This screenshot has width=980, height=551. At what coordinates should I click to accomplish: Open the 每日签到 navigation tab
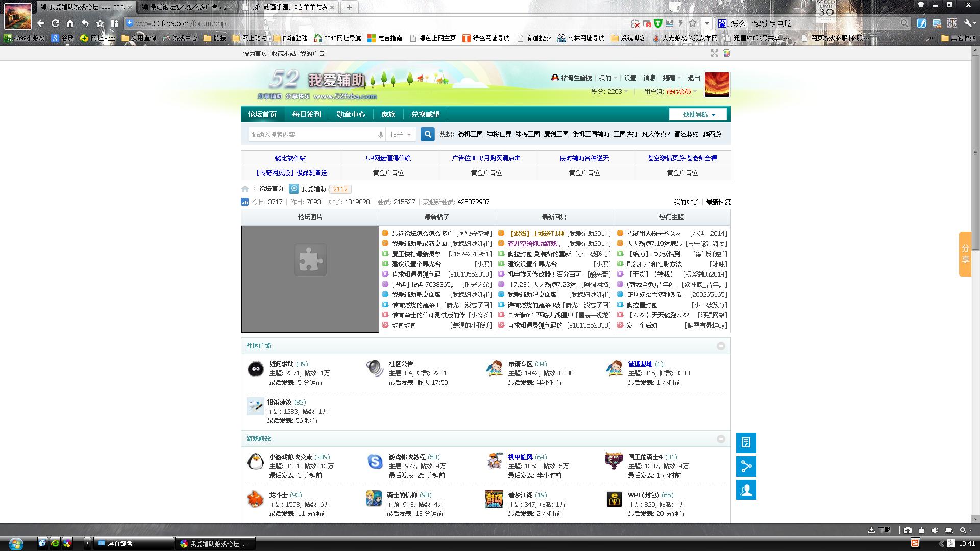[306, 115]
